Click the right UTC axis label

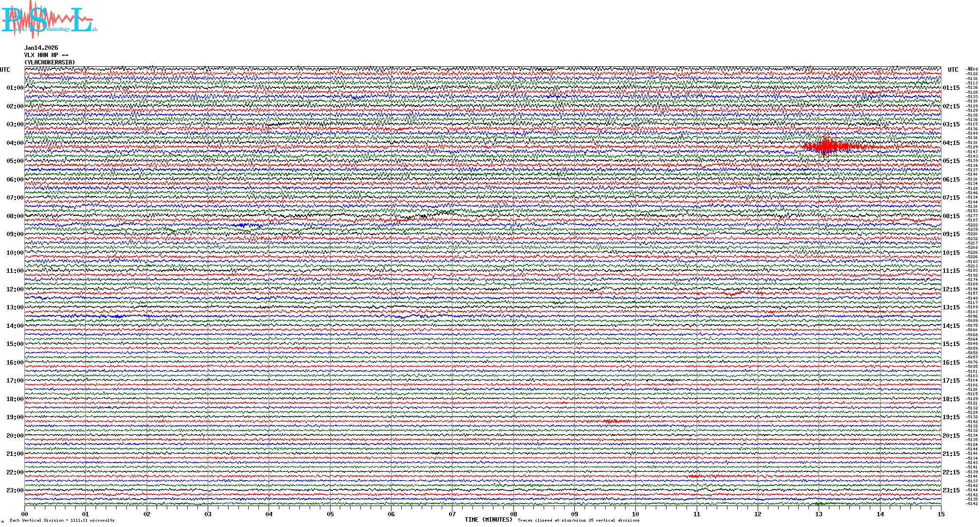(x=953, y=70)
